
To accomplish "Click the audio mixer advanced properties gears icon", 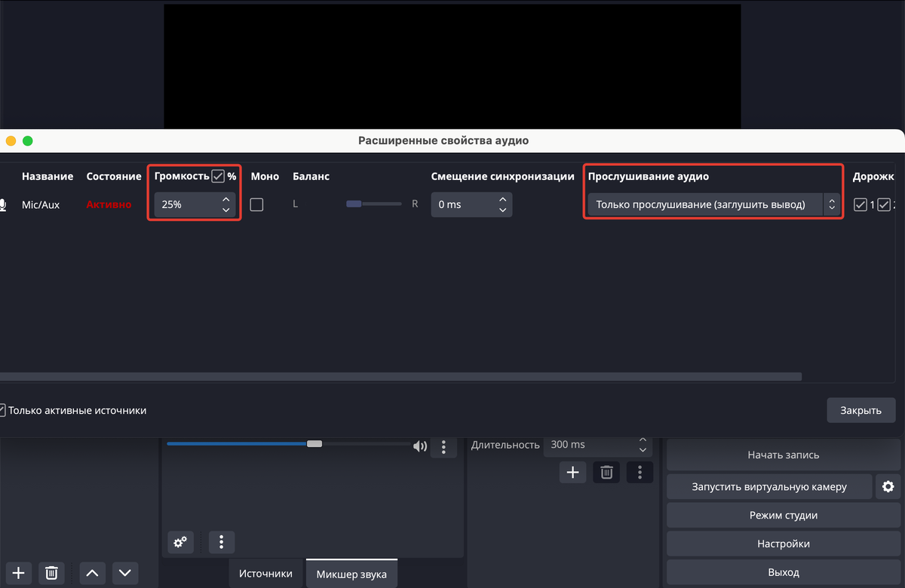I will click(x=180, y=542).
